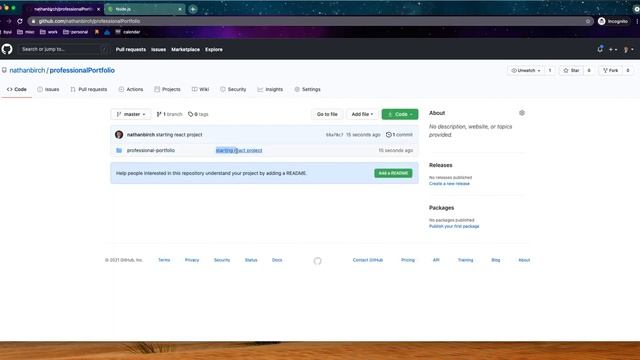Image resolution: width=640 pixels, height=360 pixels.
Task: Select the Actions tab
Action: (x=131, y=89)
